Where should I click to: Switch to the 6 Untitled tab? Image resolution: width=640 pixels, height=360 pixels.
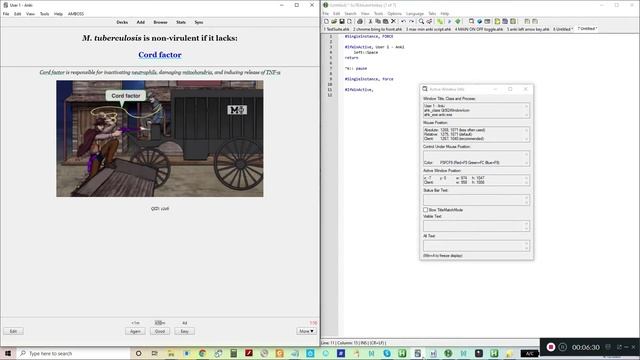pos(563,29)
